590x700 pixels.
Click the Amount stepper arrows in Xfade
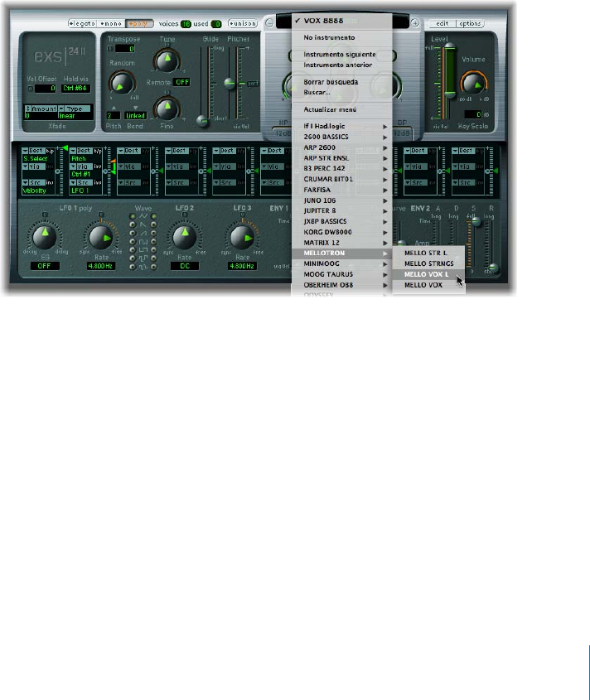pos(27,109)
